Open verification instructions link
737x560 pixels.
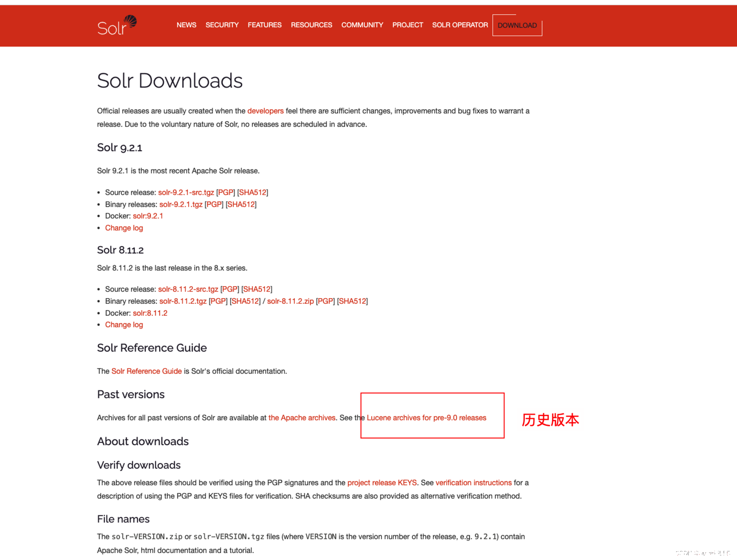pos(474,483)
